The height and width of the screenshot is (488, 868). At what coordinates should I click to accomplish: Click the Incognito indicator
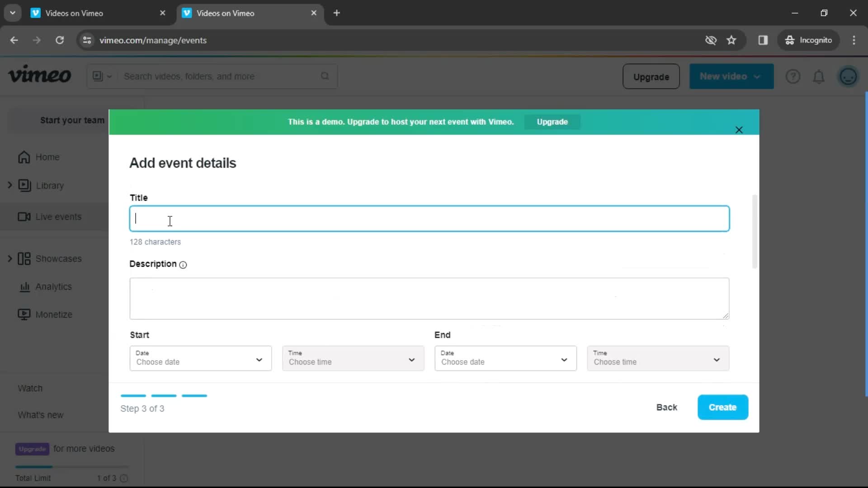(808, 40)
